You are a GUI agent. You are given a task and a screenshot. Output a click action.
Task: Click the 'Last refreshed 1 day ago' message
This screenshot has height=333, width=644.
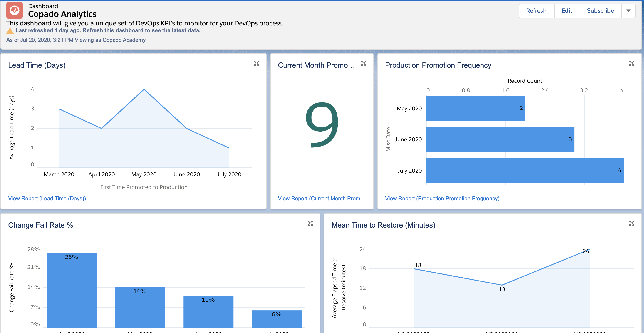[x=108, y=30]
